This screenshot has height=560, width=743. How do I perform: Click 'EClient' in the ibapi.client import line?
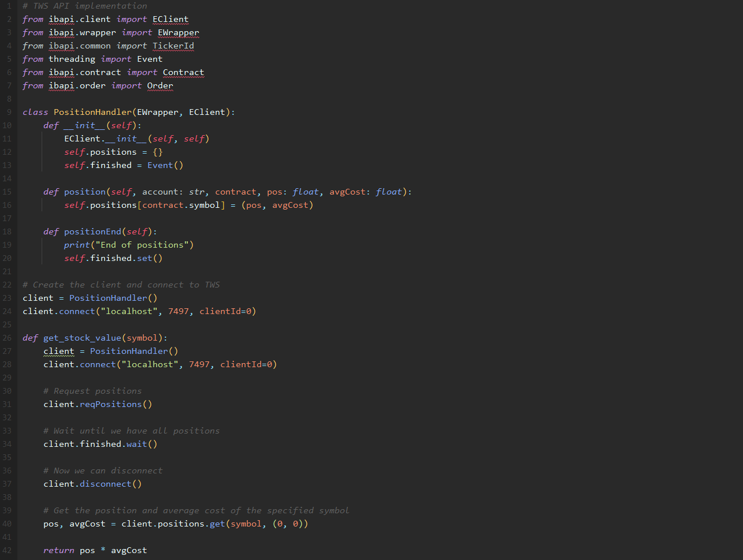tap(170, 19)
